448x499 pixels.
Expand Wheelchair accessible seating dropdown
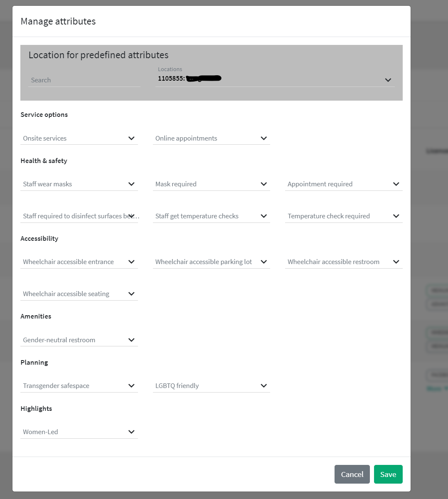(79, 294)
